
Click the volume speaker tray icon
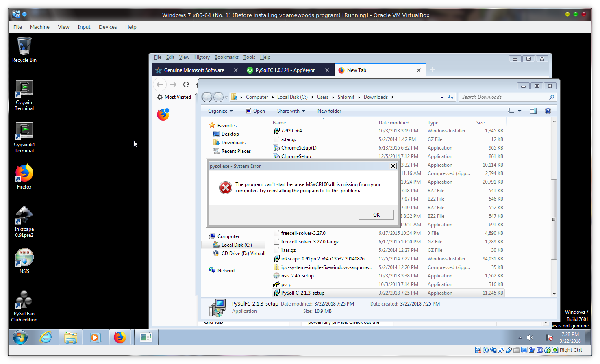[x=530, y=338]
